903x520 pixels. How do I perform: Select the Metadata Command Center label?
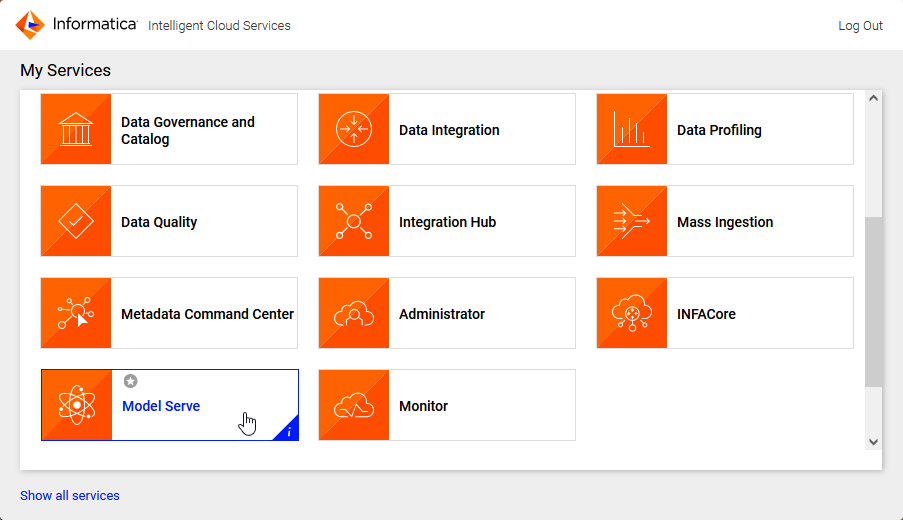[x=207, y=314]
